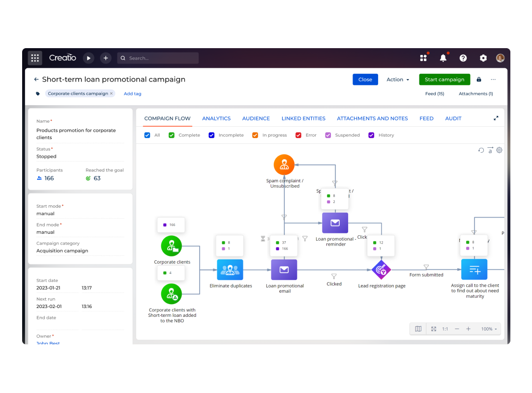The width and height of the screenshot is (532, 393).
Task: Select the Corporate clients audience element
Action: (171, 246)
